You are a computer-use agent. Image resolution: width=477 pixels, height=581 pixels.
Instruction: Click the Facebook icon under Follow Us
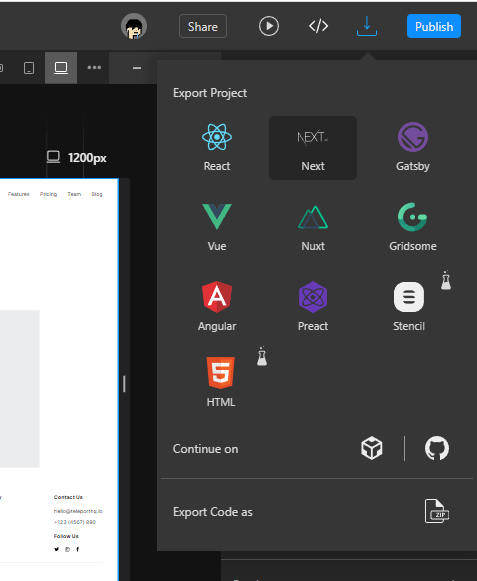point(77,549)
